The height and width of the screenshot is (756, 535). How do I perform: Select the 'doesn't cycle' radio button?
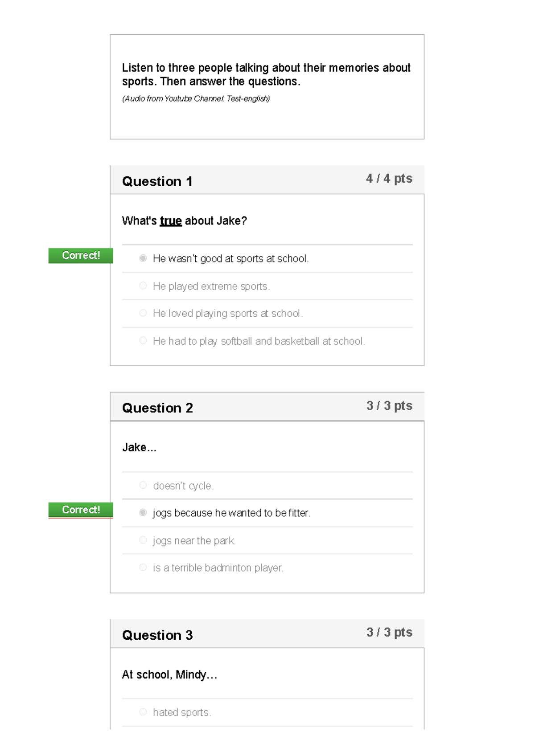point(143,485)
